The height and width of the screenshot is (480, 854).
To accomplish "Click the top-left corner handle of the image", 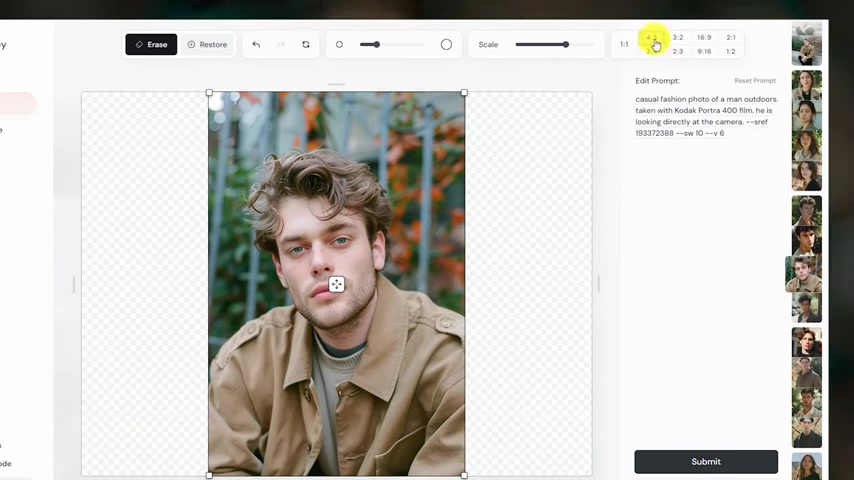I will click(209, 93).
